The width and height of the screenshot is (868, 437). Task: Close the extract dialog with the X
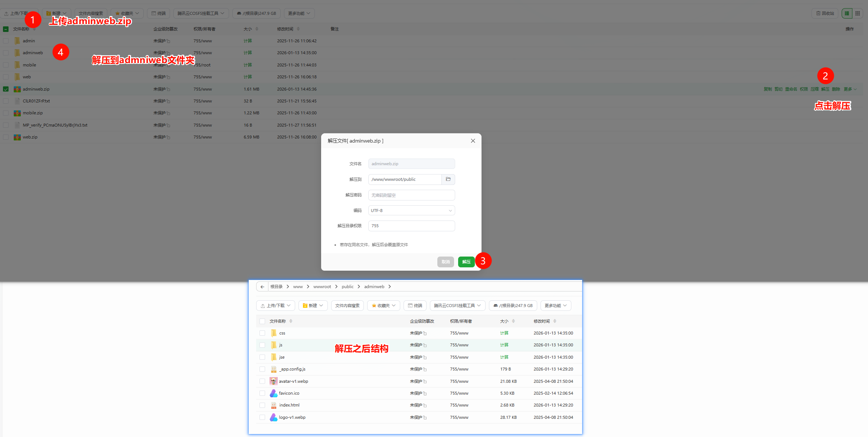pyautogui.click(x=473, y=141)
